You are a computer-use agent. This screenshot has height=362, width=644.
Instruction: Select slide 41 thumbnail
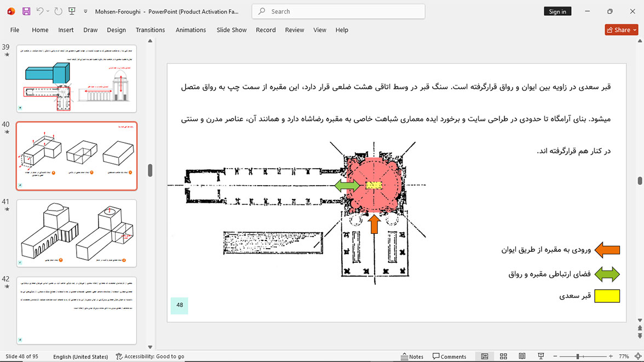point(77,233)
